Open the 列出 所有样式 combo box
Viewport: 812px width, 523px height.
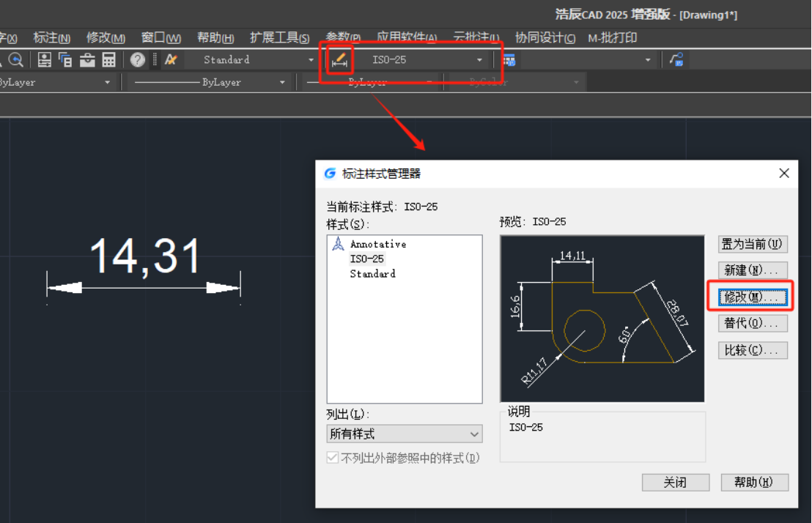pyautogui.click(x=404, y=434)
